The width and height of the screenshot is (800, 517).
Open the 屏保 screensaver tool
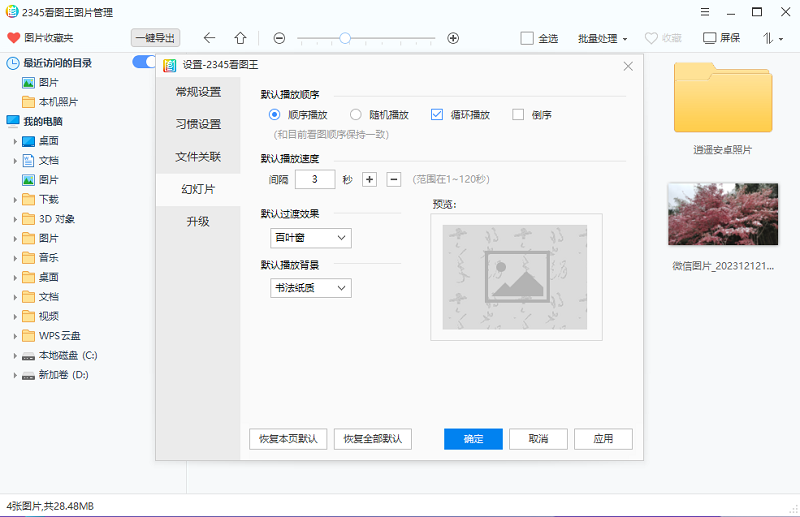coord(722,38)
